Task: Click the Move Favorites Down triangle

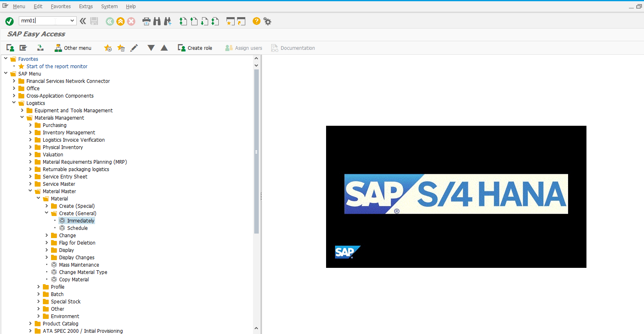Action: tap(151, 48)
